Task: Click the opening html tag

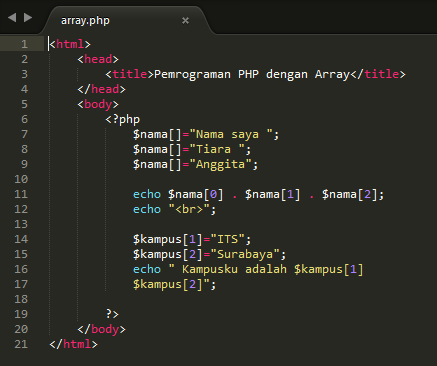Action: pos(70,44)
